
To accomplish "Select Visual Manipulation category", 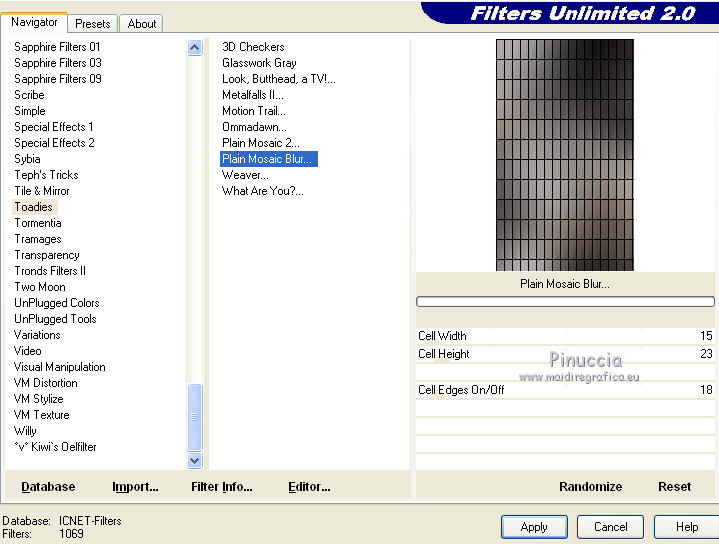I will [60, 367].
